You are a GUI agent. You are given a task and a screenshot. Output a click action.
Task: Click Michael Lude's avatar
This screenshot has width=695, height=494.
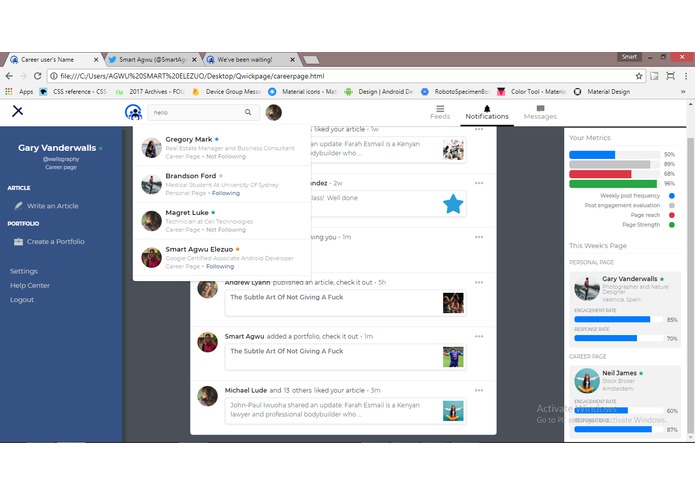point(207,396)
